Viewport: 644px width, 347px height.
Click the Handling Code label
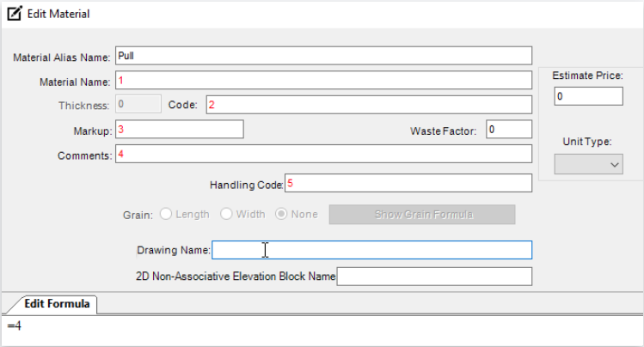(247, 185)
